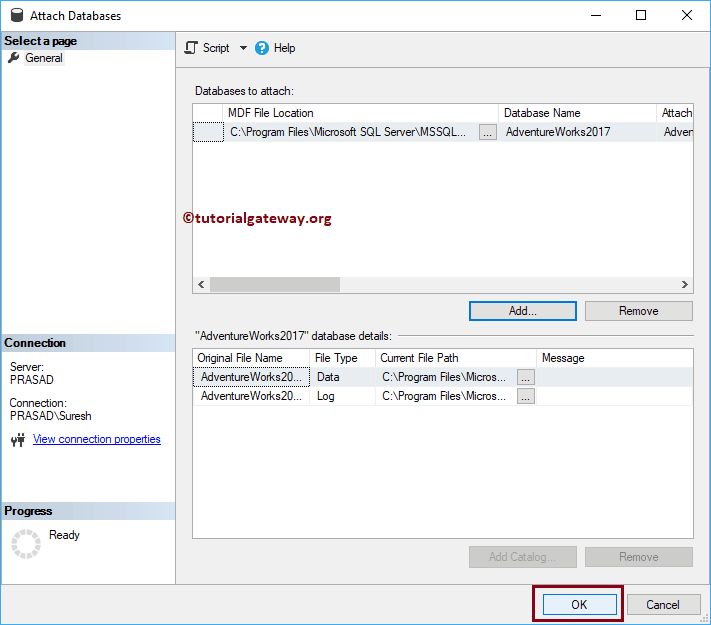Click the Data file type cell

(342, 377)
